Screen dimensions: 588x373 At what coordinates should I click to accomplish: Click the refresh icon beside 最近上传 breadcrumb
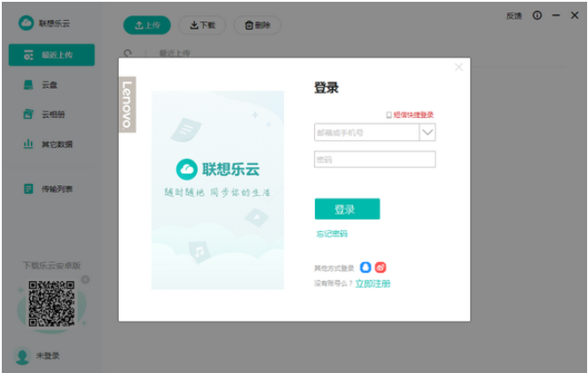click(128, 53)
